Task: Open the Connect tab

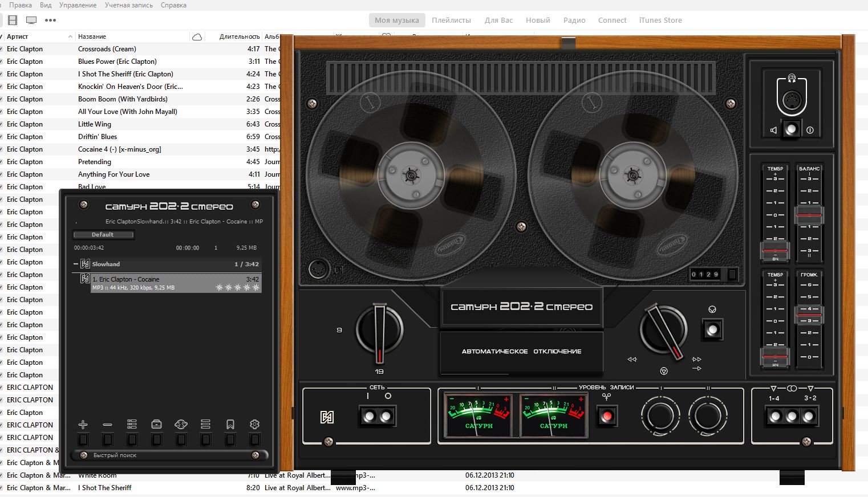Action: pos(613,20)
